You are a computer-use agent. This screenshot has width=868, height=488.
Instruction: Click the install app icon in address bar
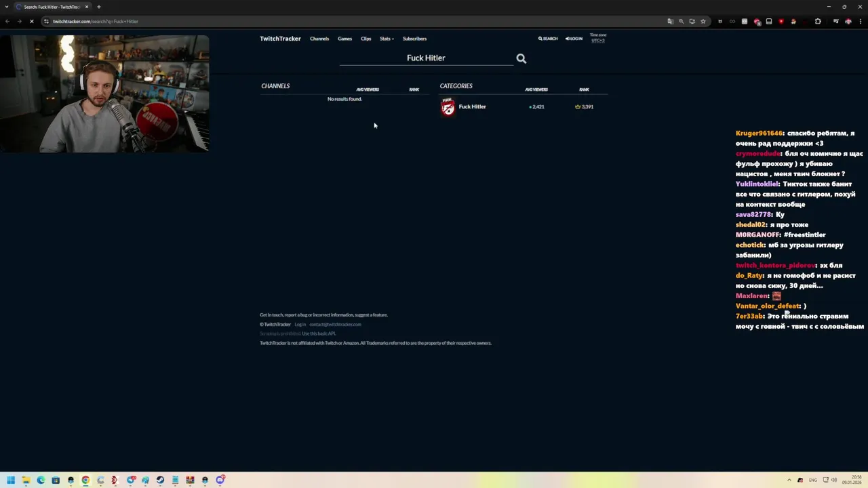click(692, 21)
